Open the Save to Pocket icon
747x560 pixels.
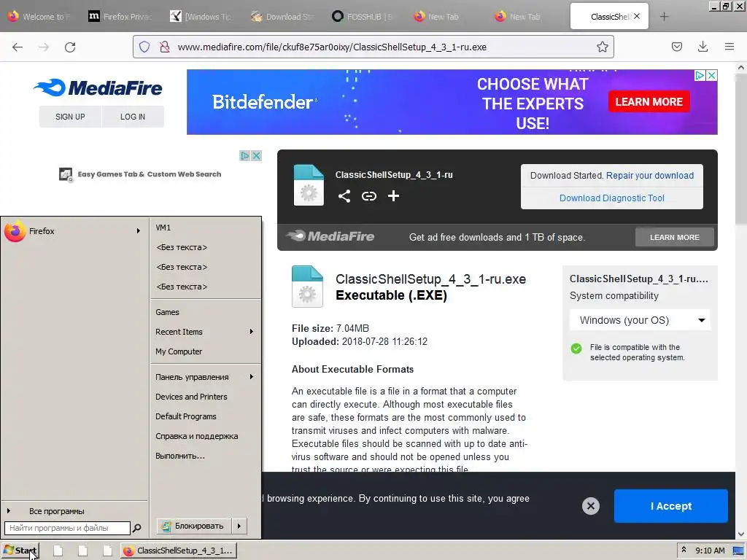(676, 47)
